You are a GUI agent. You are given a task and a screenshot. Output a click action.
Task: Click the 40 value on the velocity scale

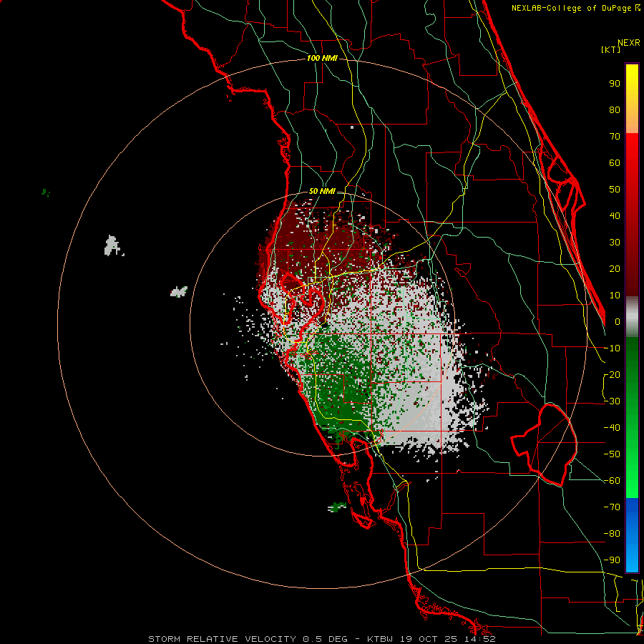click(x=615, y=215)
